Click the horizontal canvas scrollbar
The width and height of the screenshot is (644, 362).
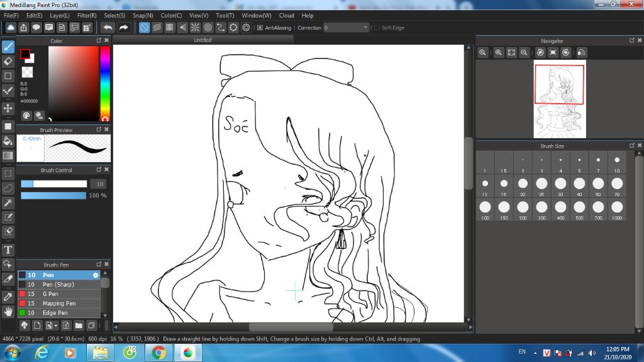tap(291, 327)
